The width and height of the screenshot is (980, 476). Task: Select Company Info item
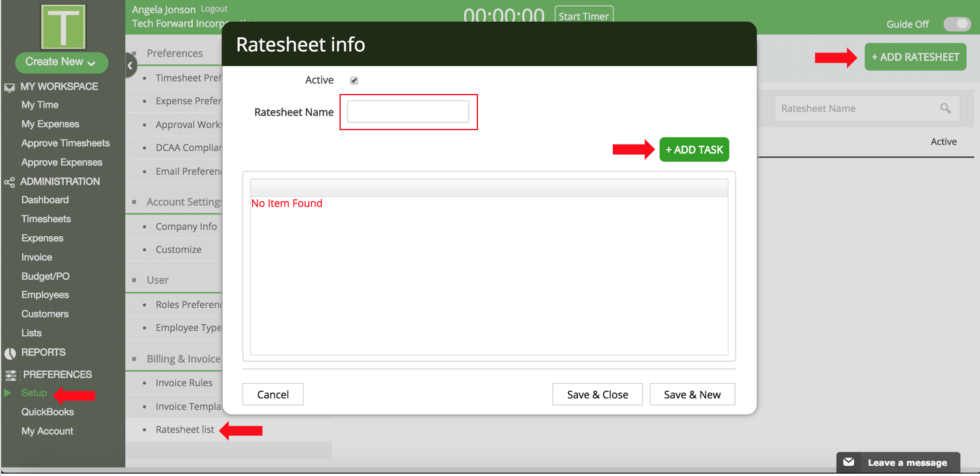(x=186, y=227)
